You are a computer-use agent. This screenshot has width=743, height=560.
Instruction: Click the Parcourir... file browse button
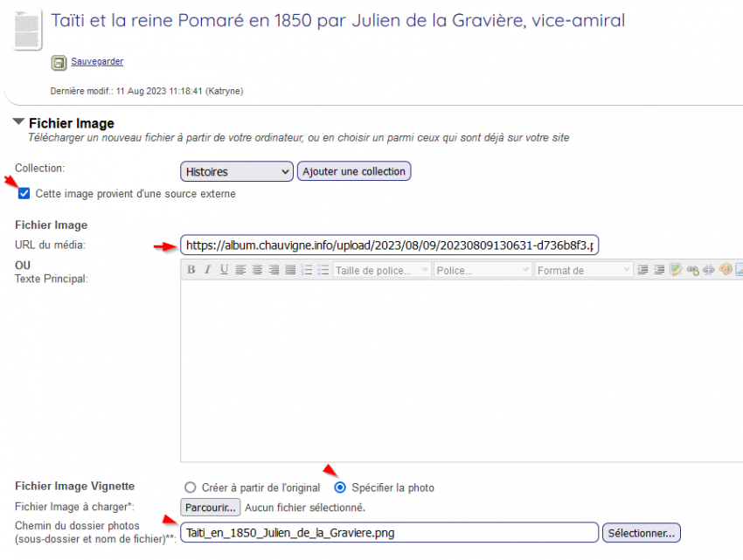[210, 508]
